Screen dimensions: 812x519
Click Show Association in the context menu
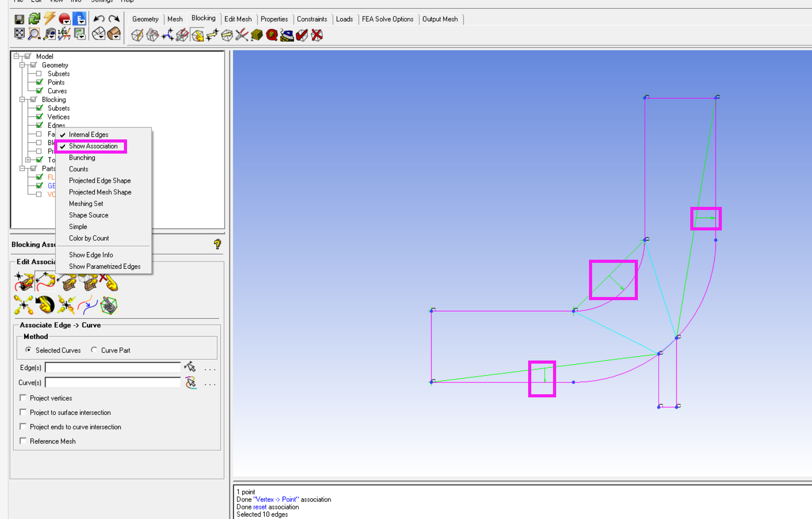click(x=92, y=146)
